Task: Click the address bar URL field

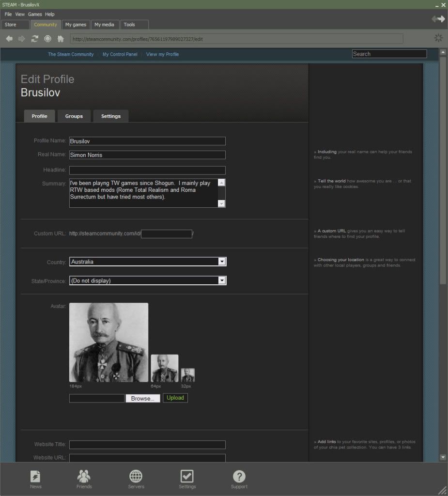Action: click(x=237, y=39)
